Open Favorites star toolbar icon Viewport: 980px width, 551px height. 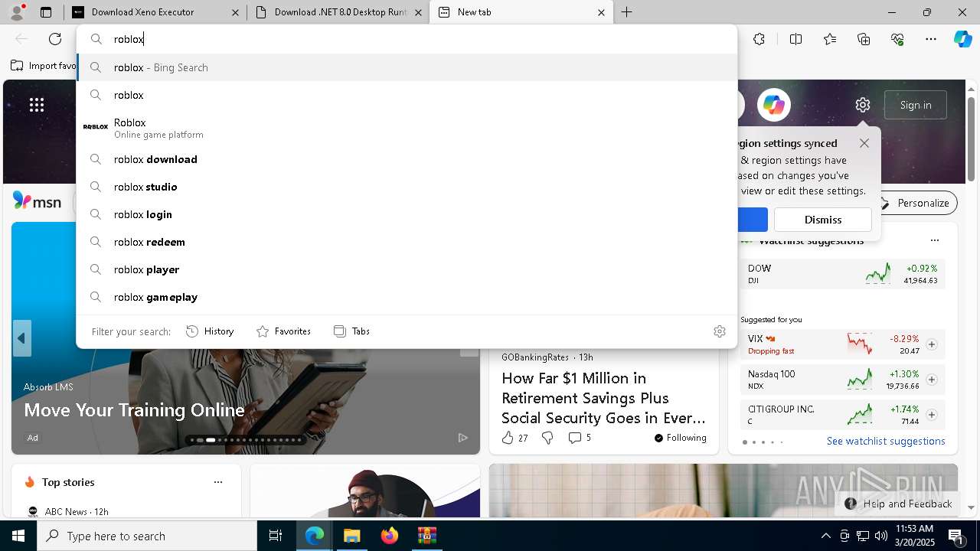pos(830,39)
